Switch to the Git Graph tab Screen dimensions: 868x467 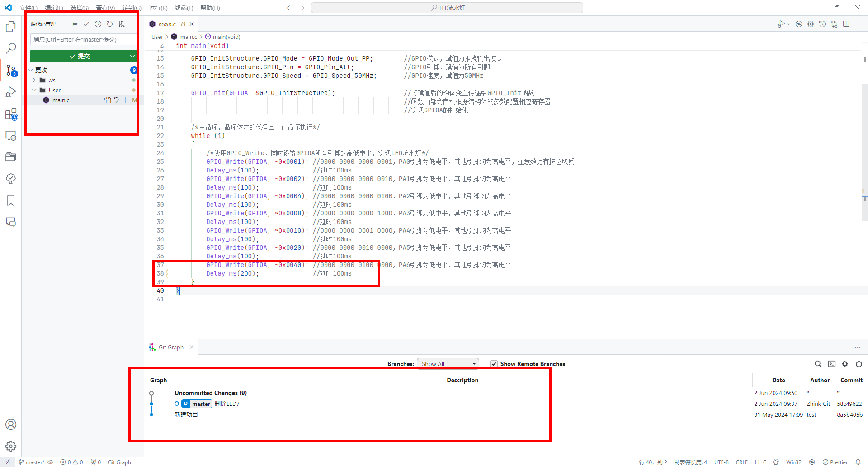tap(171, 347)
